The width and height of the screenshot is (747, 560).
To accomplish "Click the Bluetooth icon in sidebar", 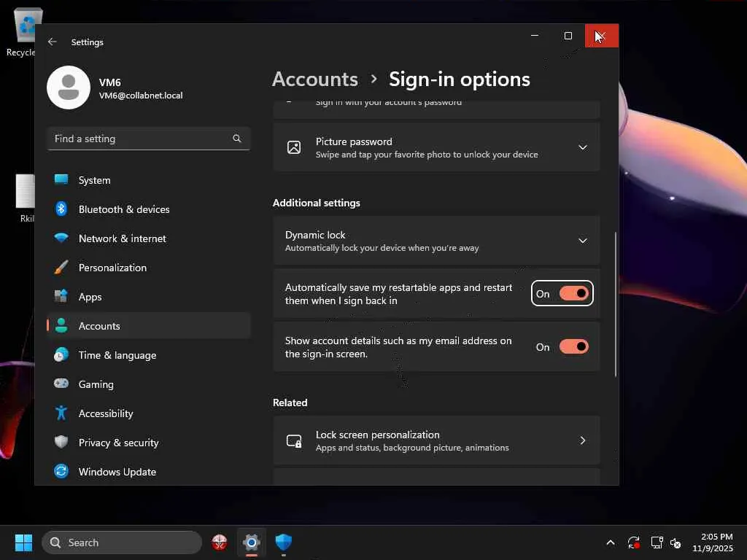I will click(61, 209).
